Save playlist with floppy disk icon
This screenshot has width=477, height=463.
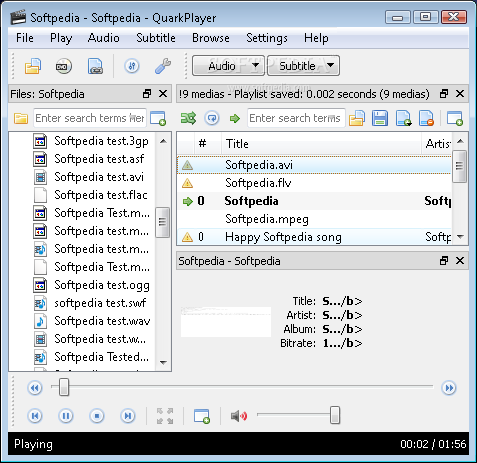point(380,118)
